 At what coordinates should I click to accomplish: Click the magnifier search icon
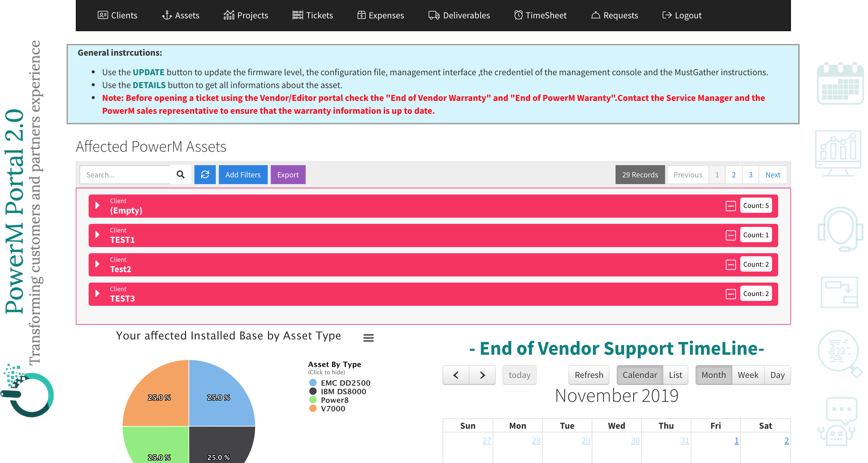tap(181, 174)
